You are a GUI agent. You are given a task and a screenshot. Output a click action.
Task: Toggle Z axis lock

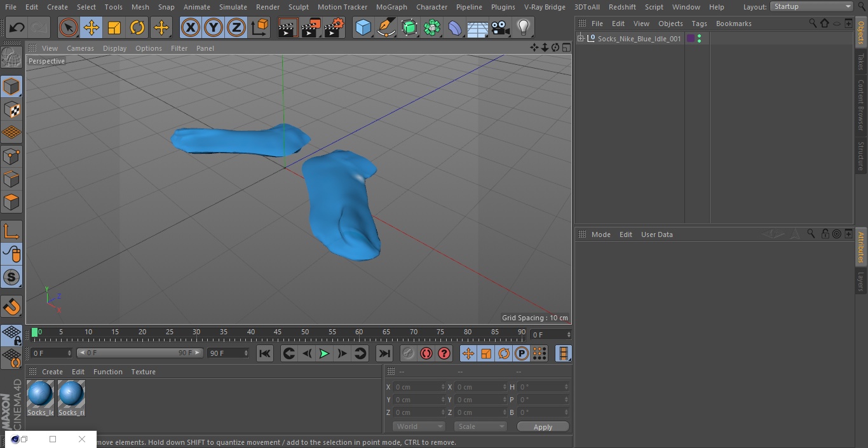click(x=236, y=27)
